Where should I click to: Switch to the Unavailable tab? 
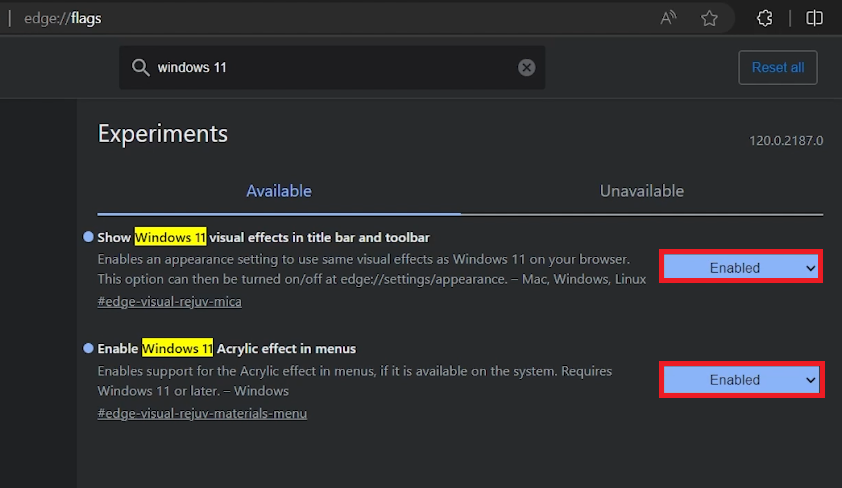[642, 191]
